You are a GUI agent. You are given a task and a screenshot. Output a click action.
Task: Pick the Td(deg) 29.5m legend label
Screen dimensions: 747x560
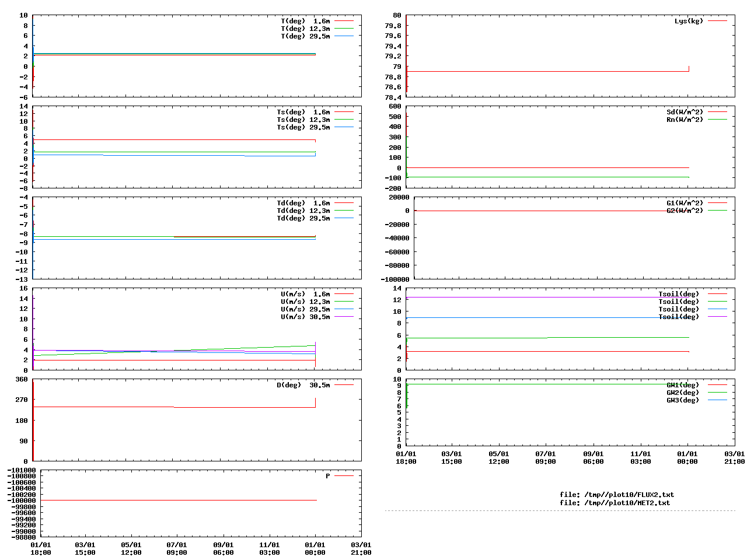(303, 218)
